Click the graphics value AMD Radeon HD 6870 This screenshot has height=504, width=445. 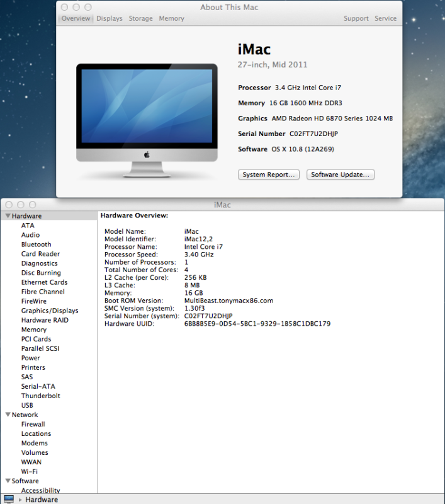332,118
